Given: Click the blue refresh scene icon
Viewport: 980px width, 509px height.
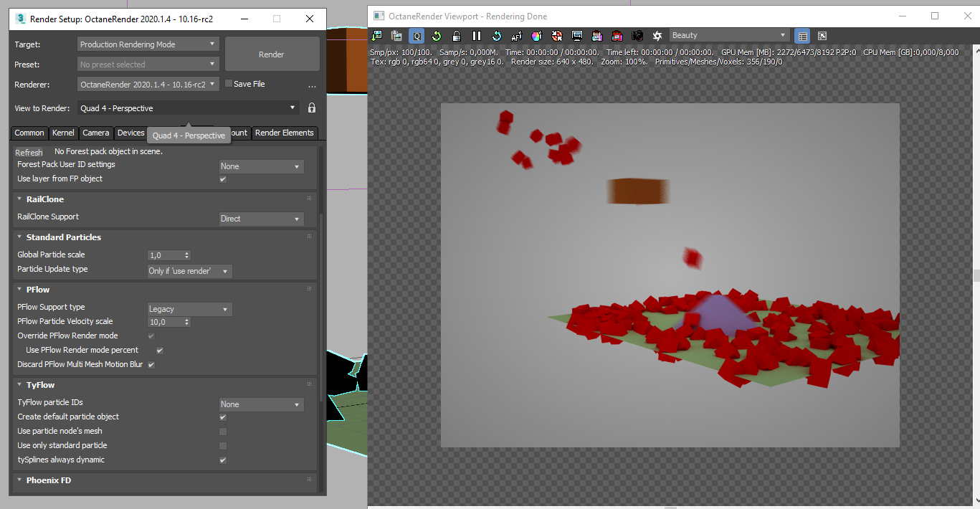Looking at the screenshot, I should 497,35.
